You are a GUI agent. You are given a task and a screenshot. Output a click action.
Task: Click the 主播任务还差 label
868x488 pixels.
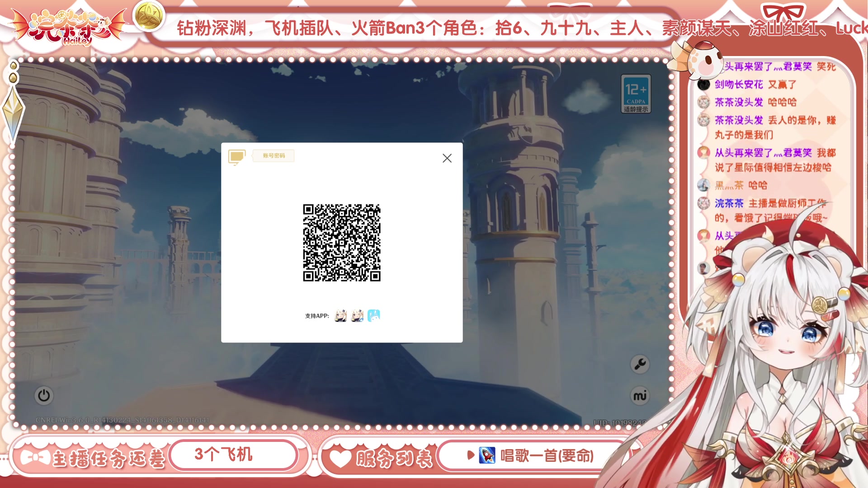click(x=109, y=459)
